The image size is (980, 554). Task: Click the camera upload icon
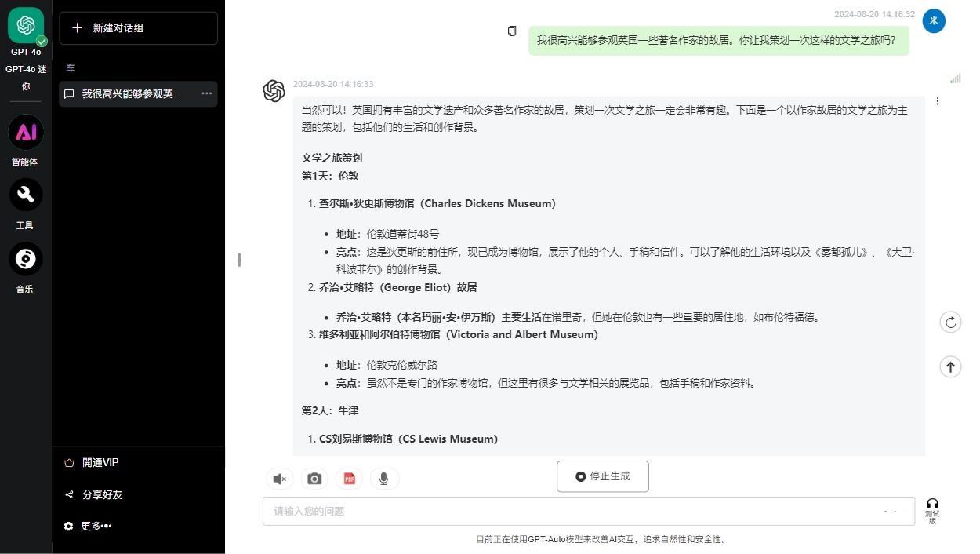coord(314,479)
